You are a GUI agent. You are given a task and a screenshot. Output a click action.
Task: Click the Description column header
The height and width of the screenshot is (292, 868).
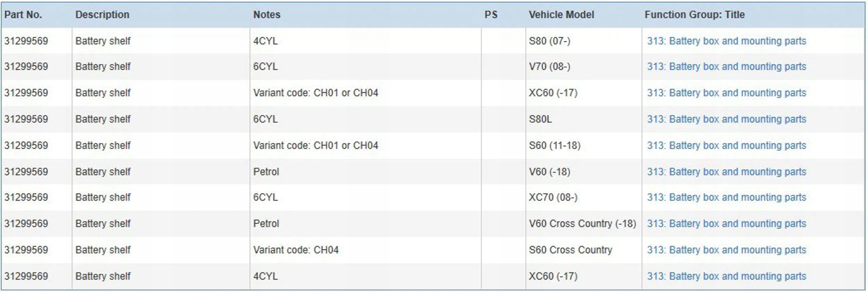(102, 15)
